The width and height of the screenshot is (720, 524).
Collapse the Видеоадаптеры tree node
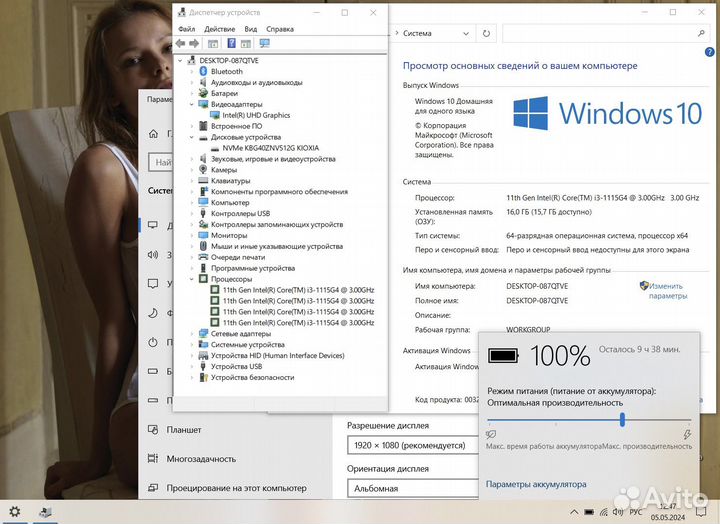click(192, 104)
